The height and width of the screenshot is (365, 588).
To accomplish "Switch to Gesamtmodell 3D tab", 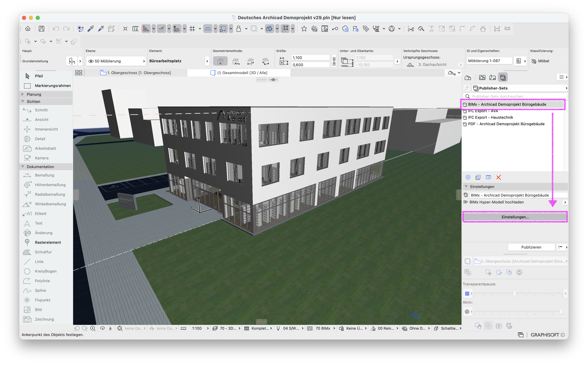I will 239,73.
